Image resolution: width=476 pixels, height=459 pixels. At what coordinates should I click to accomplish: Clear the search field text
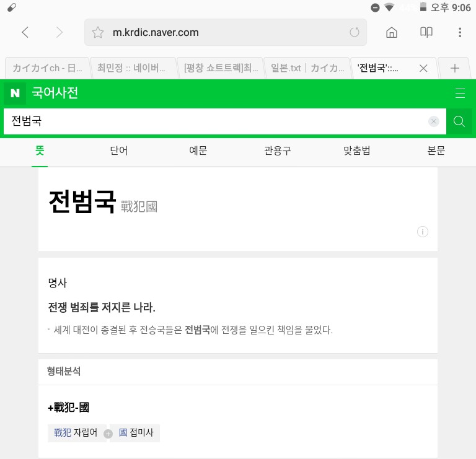434,121
